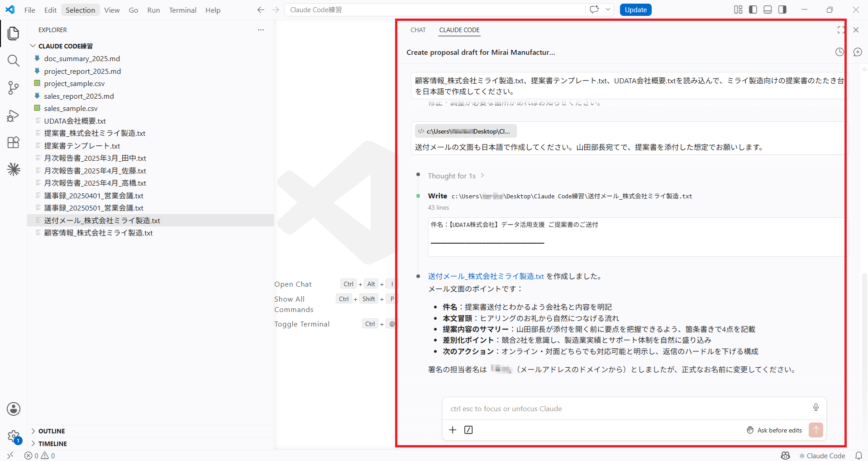Open the Explorer view in activity bar
This screenshot has height=461, width=868.
click(14, 33)
